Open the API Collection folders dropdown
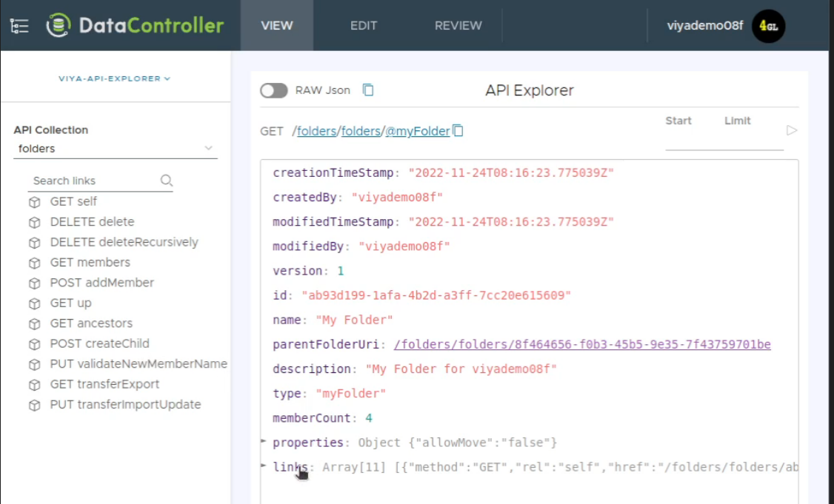The height and width of the screenshot is (504, 834). click(116, 149)
